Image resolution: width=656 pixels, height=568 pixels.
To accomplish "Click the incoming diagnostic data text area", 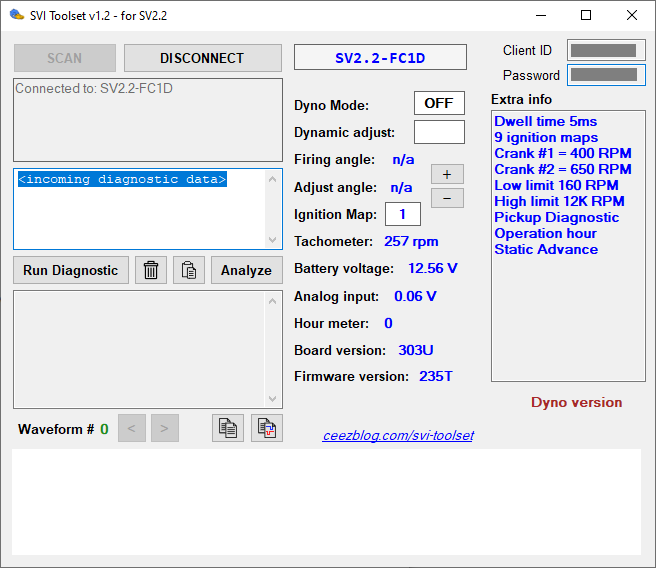I will (148, 209).
